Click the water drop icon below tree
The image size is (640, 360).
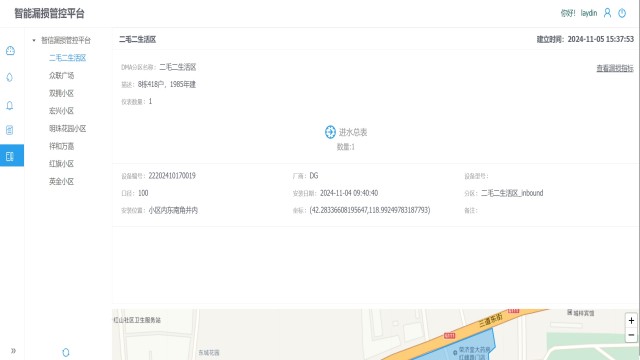tap(66, 352)
